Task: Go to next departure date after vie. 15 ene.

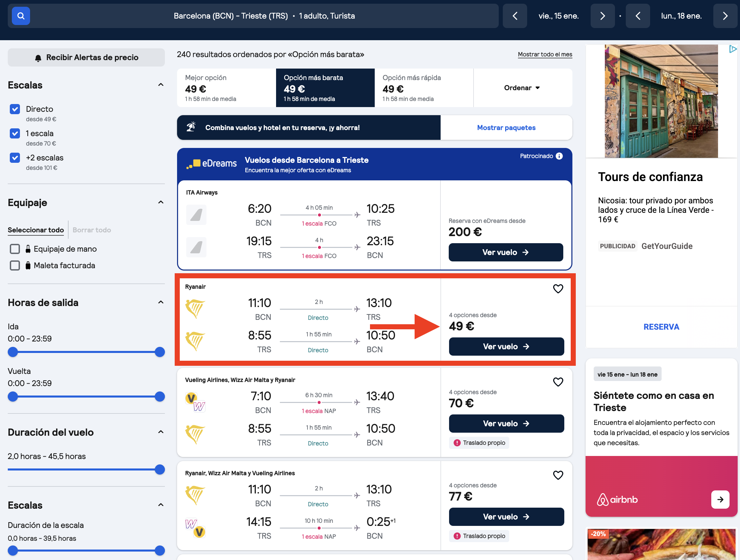Action: pyautogui.click(x=602, y=16)
